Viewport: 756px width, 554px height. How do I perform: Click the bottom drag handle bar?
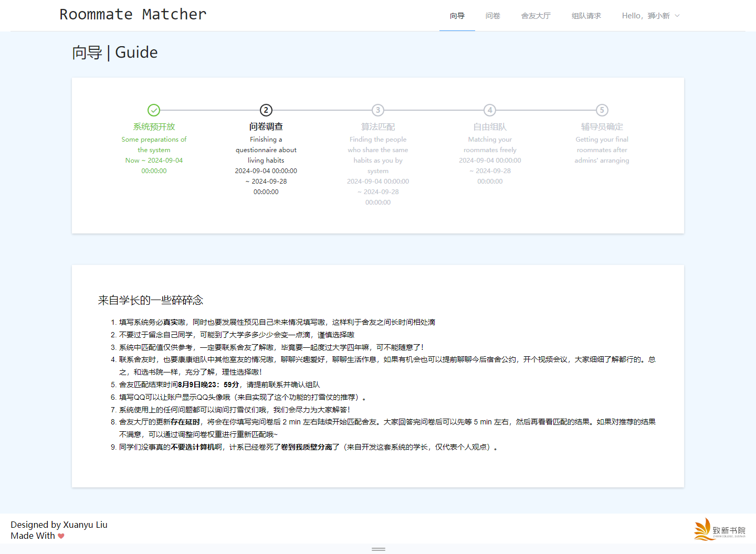[379, 549]
